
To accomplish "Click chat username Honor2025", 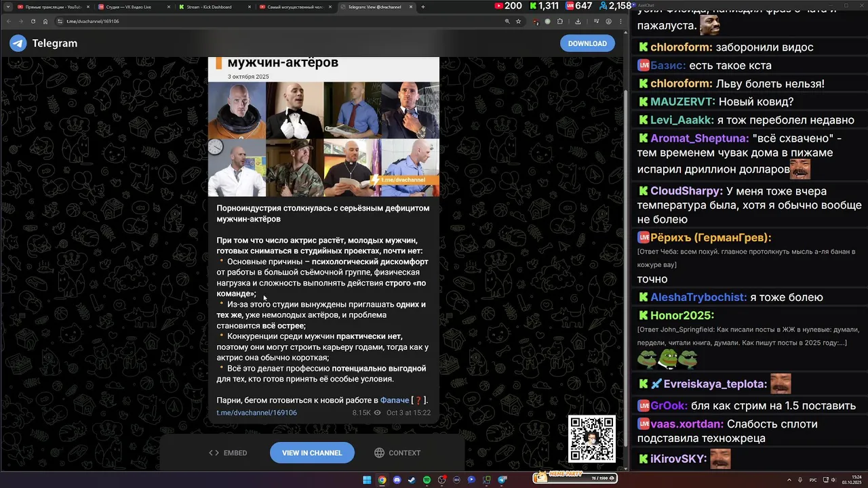I will 682,316.
